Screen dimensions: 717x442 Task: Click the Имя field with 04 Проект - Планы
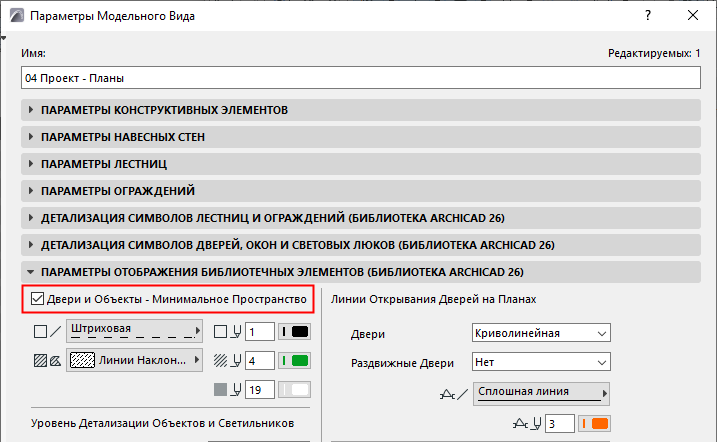(x=361, y=78)
